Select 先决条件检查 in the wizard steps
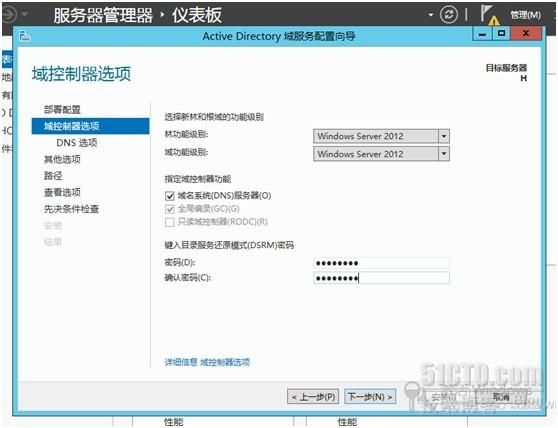 (x=71, y=209)
